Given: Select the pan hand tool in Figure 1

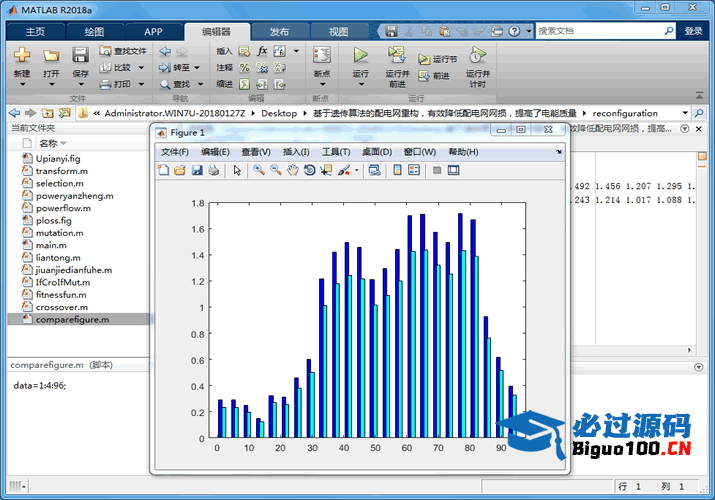Looking at the screenshot, I should [x=292, y=171].
